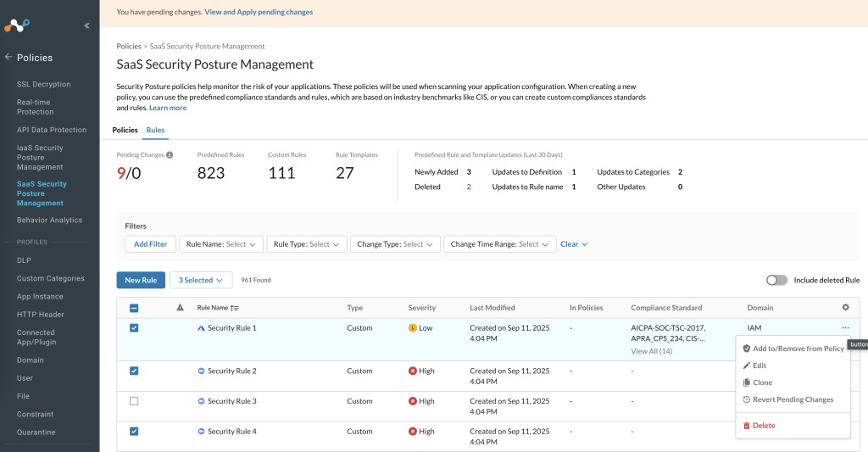The width and height of the screenshot is (868, 452).
Task: Enable the Include deleted Rule toggle
Action: click(776, 281)
